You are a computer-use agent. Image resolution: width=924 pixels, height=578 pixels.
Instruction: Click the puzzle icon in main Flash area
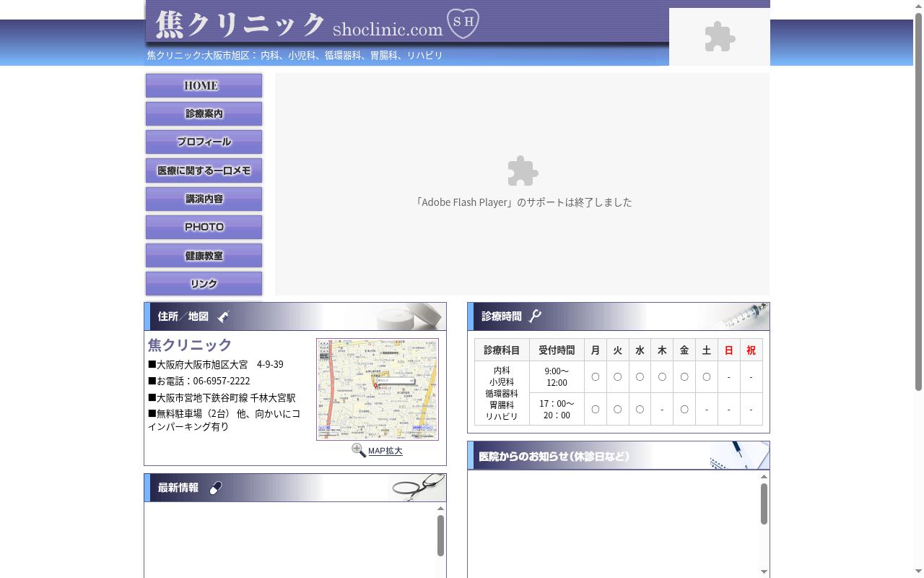click(x=523, y=171)
